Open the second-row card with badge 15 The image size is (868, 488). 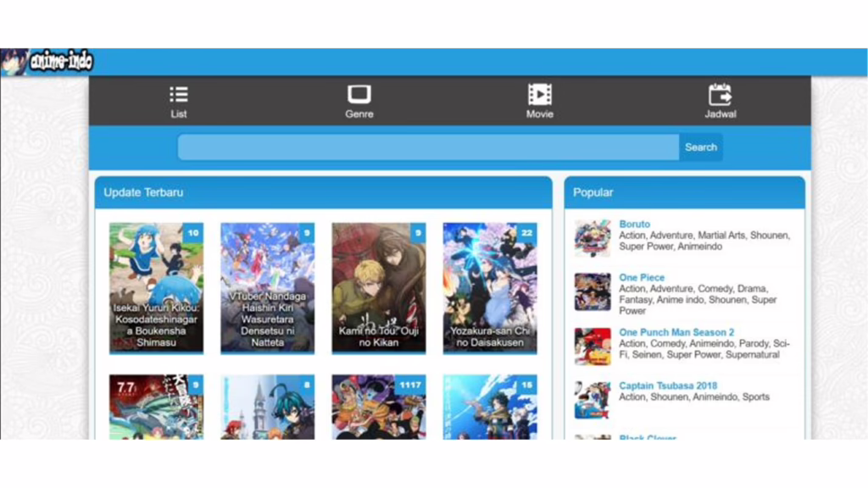[x=490, y=408]
